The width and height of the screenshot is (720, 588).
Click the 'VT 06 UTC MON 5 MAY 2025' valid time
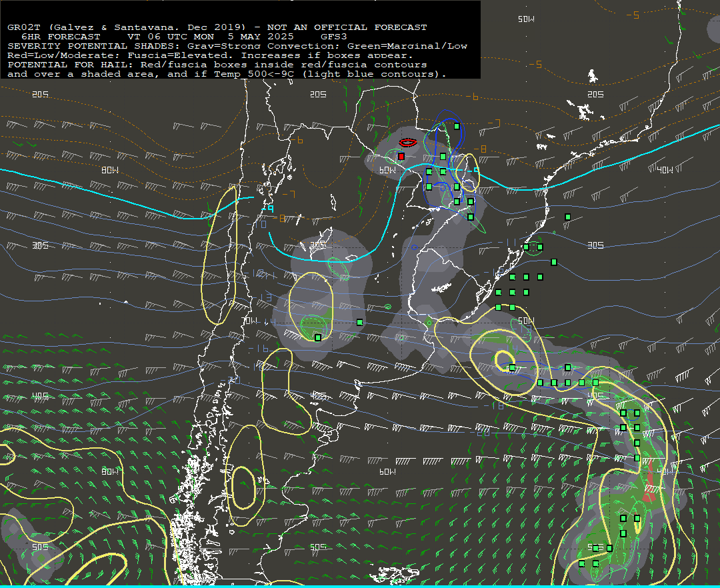pos(210,37)
